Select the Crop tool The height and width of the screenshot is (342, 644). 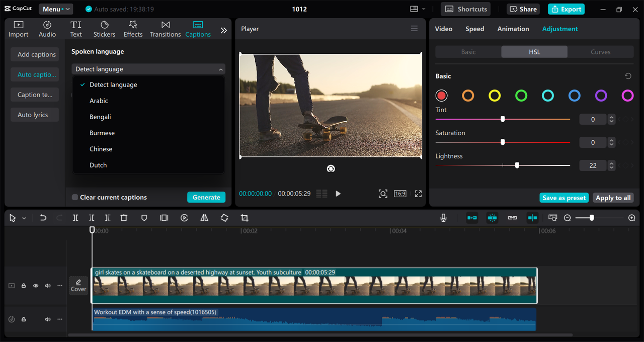pyautogui.click(x=245, y=218)
